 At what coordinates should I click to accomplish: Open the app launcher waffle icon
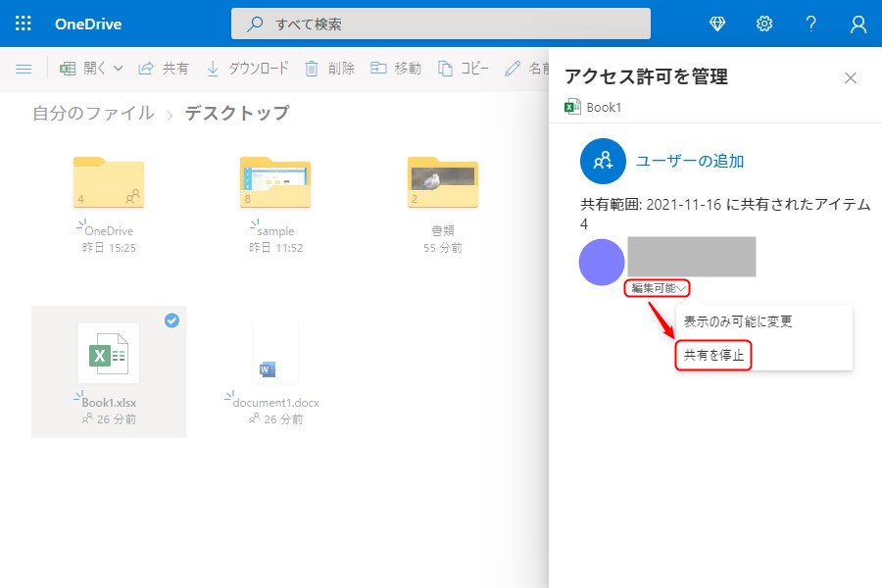coord(24,24)
